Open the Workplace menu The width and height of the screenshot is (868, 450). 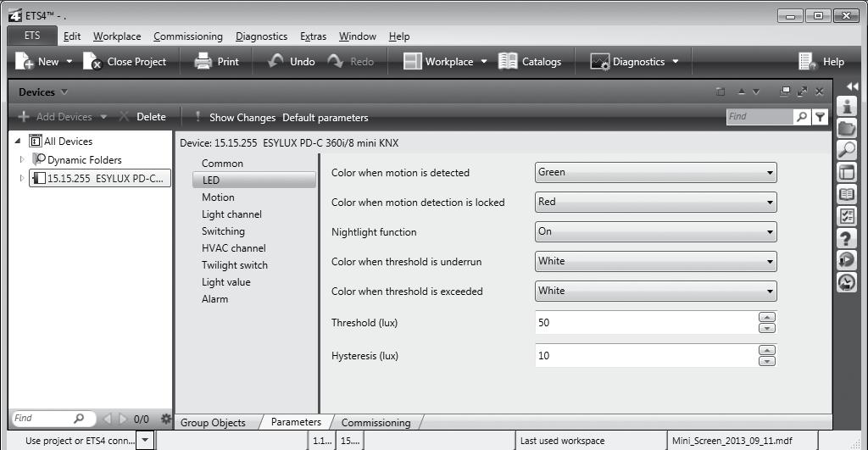pyautogui.click(x=117, y=36)
